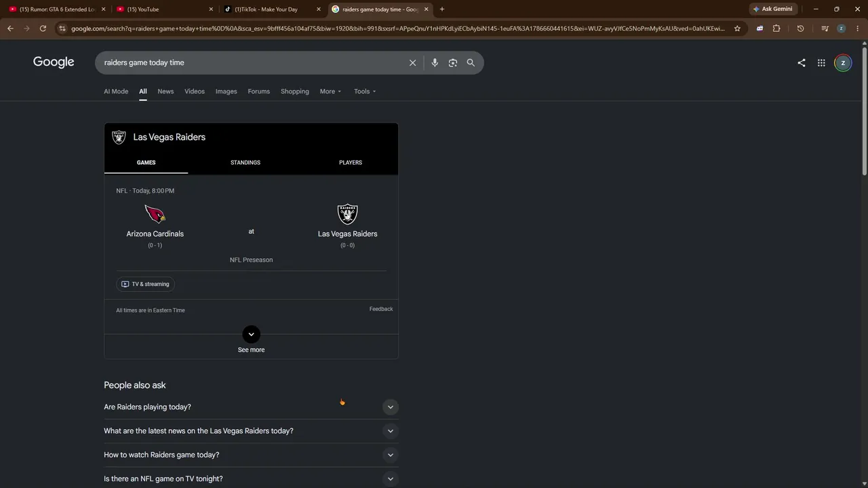Screen dimensions: 868x488
Task: Click the TV & streaming button
Action: tap(145, 284)
